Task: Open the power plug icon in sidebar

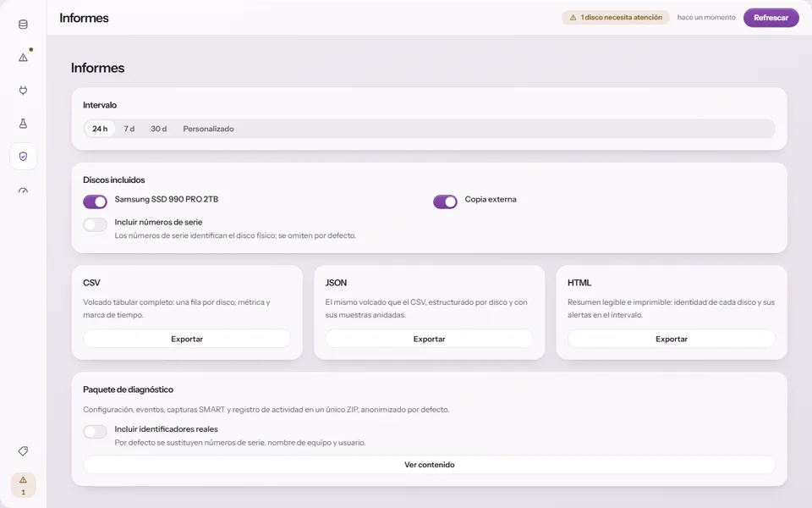Action: click(x=24, y=91)
